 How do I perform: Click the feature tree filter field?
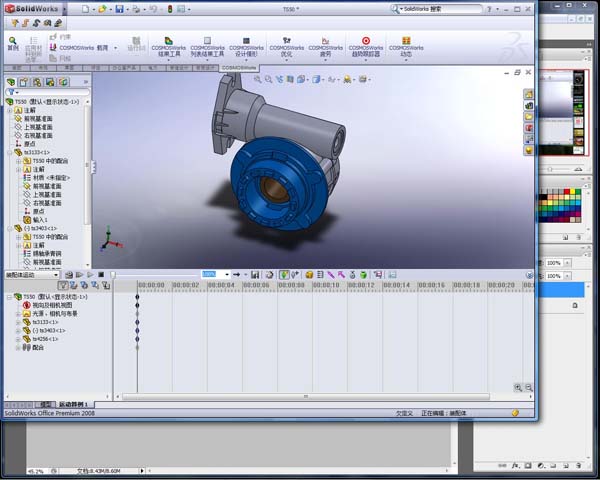pos(47,92)
